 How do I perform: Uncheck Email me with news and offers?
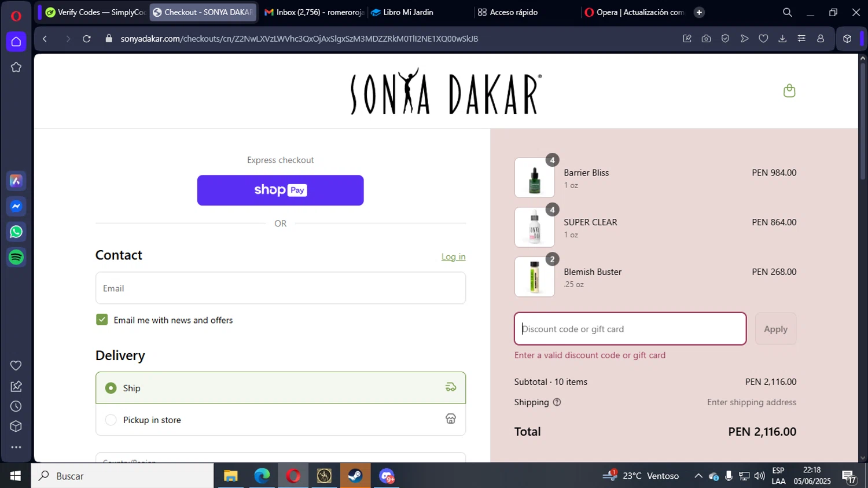pos(102,320)
